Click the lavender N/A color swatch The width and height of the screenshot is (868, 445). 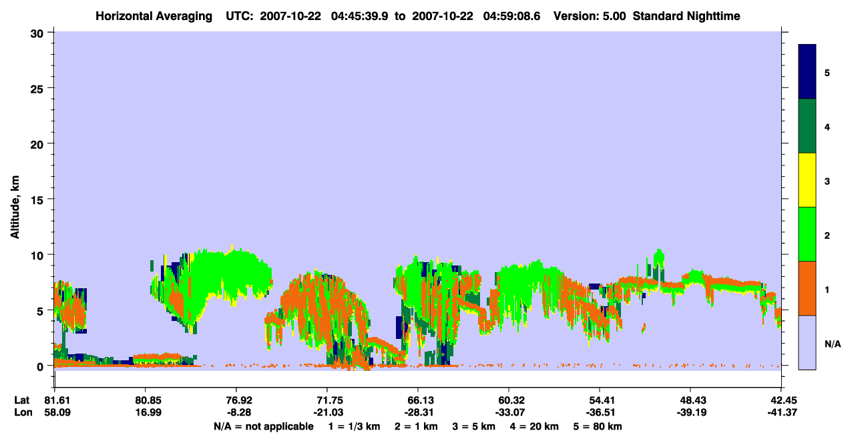[x=807, y=342]
